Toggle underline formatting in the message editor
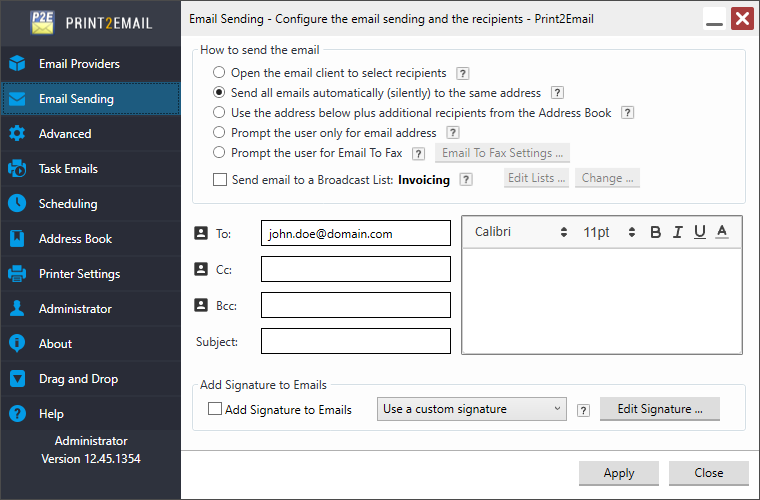The height and width of the screenshot is (500, 760). 699,232
